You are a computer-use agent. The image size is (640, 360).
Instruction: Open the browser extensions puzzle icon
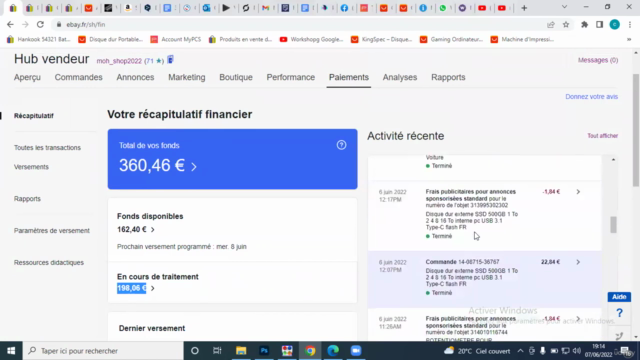click(584, 24)
